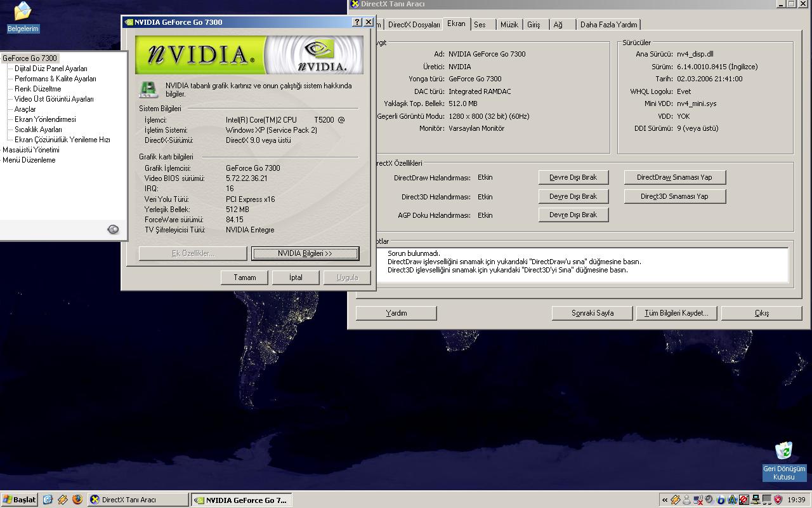Image resolution: width=812 pixels, height=508 pixels.
Task: Select Araçlar in the NVIDIA tree
Action: click(25, 109)
